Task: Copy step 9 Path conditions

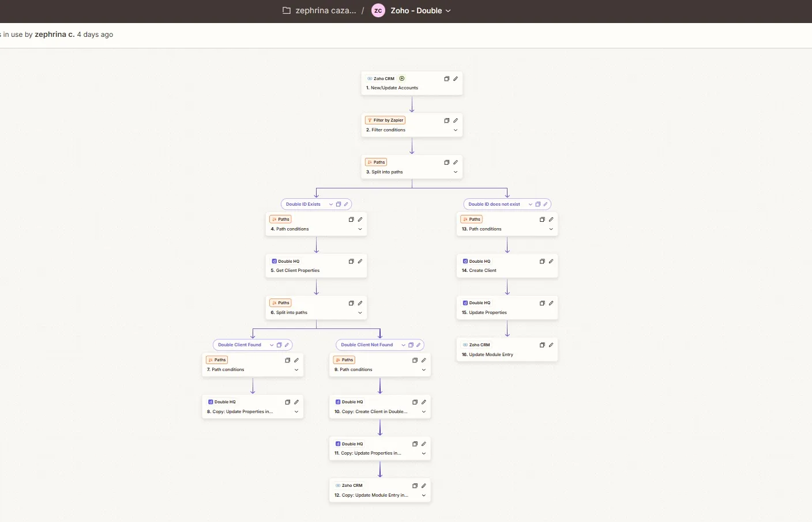Action: pyautogui.click(x=415, y=360)
